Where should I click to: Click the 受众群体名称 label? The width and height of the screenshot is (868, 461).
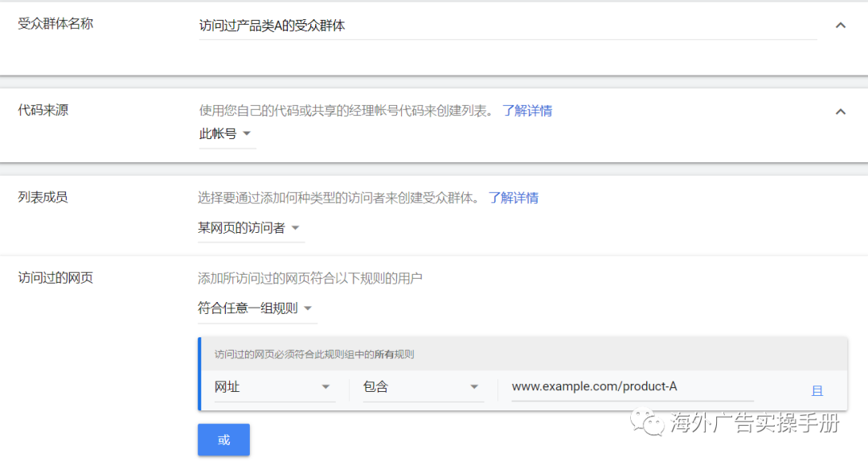point(55,24)
